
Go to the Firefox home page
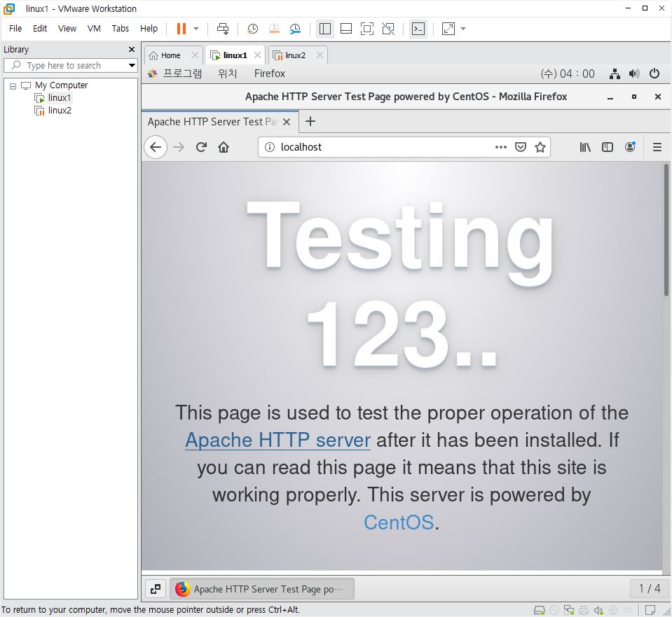pyautogui.click(x=224, y=147)
